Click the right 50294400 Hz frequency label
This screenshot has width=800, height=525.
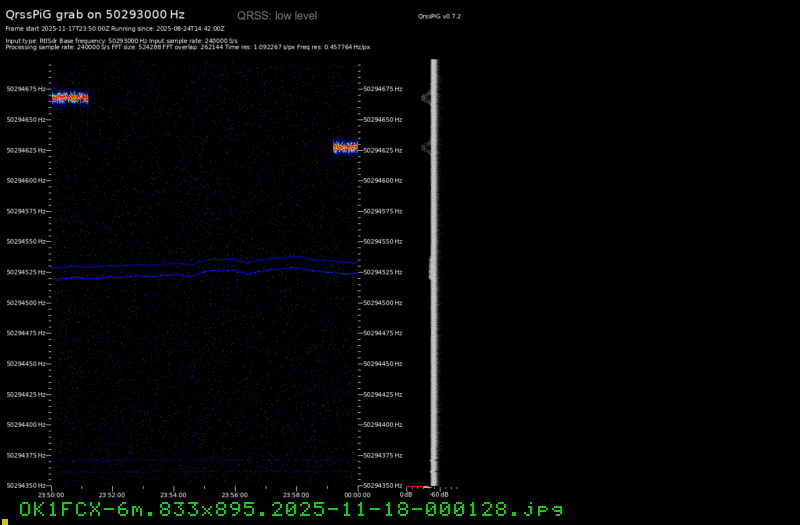pos(385,425)
